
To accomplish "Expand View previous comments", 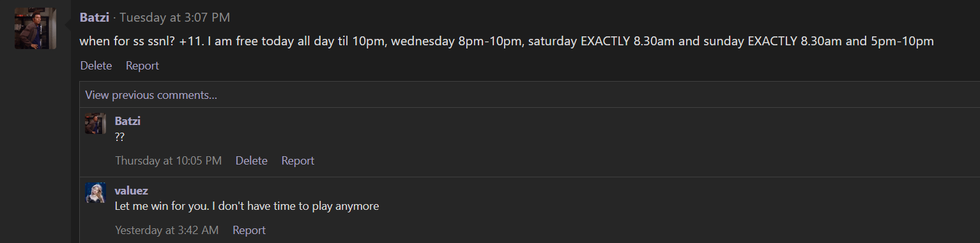I will point(151,95).
